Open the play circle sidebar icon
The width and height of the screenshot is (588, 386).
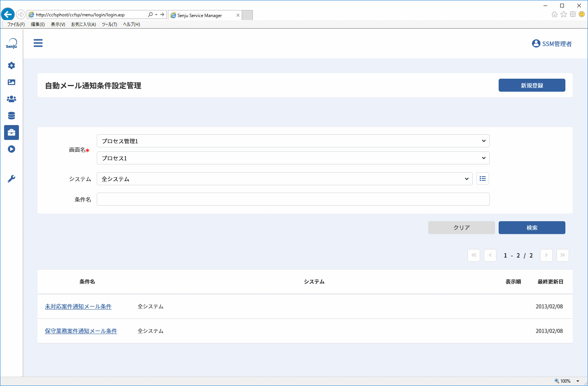11,149
